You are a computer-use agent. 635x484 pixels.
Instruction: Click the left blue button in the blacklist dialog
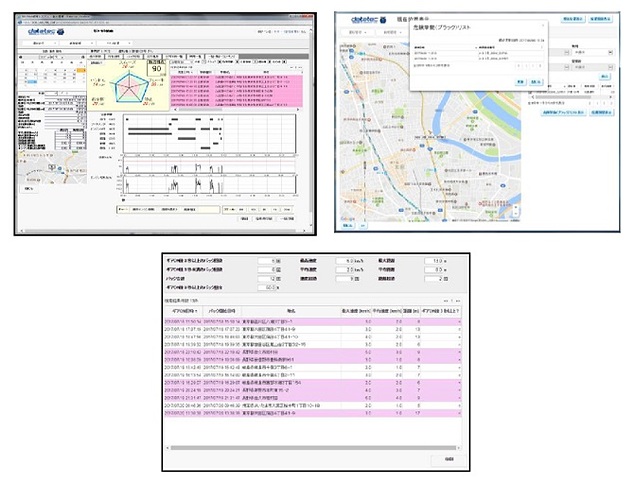tap(522, 84)
